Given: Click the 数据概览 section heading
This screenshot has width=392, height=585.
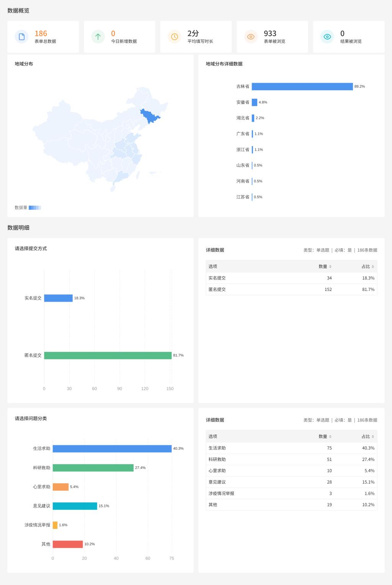Looking at the screenshot, I should pos(18,11).
